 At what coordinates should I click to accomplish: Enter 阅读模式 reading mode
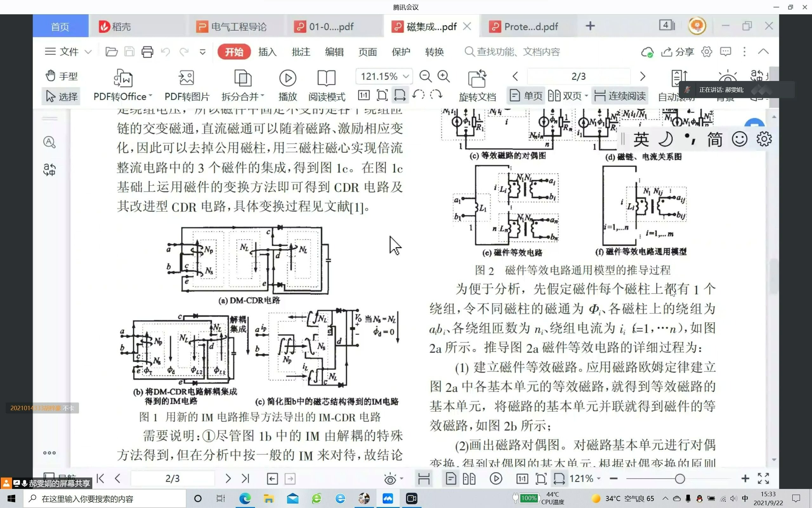pos(326,85)
